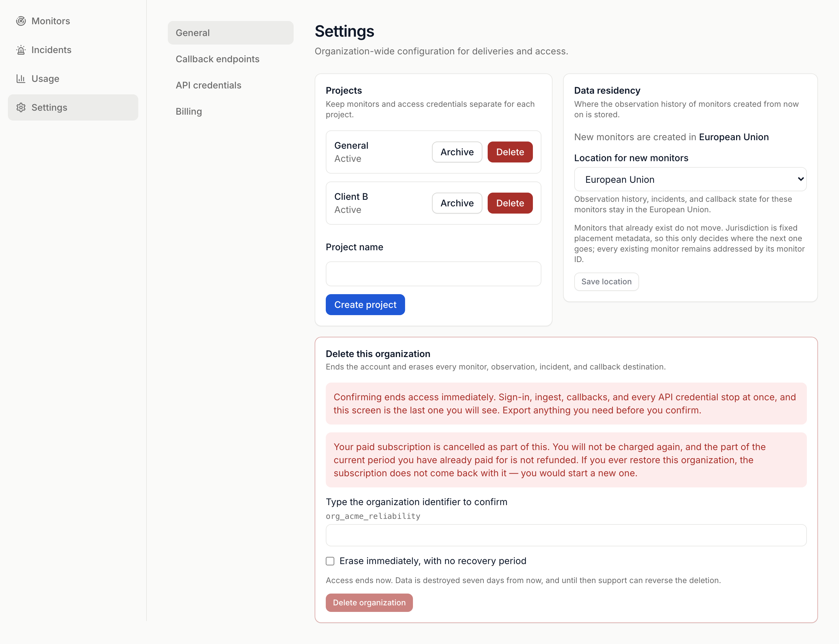Click the Client B project name
The width and height of the screenshot is (839, 644).
(351, 197)
